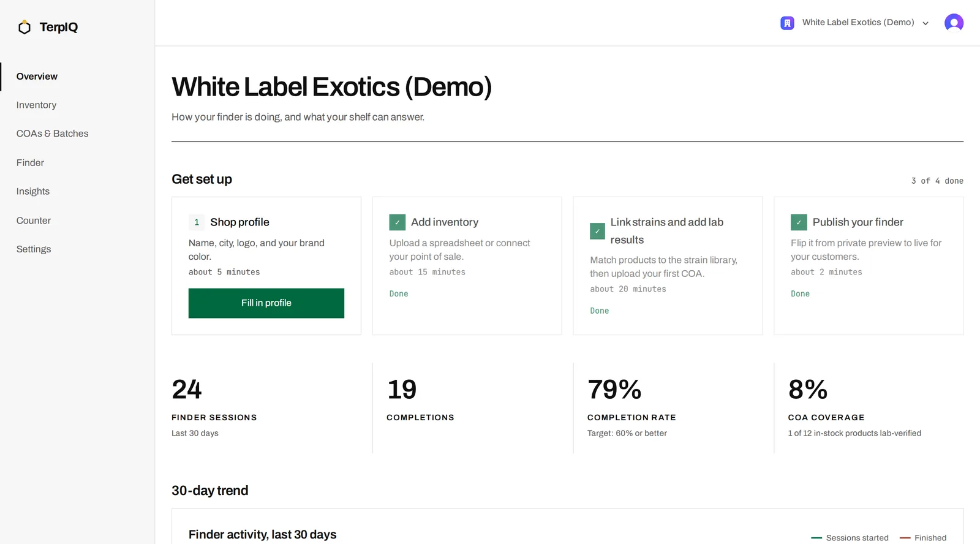
Task: Go to the Overview page
Action: (37, 77)
